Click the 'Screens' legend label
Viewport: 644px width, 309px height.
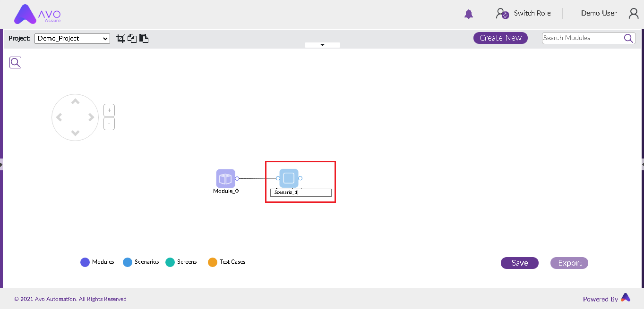point(187,262)
